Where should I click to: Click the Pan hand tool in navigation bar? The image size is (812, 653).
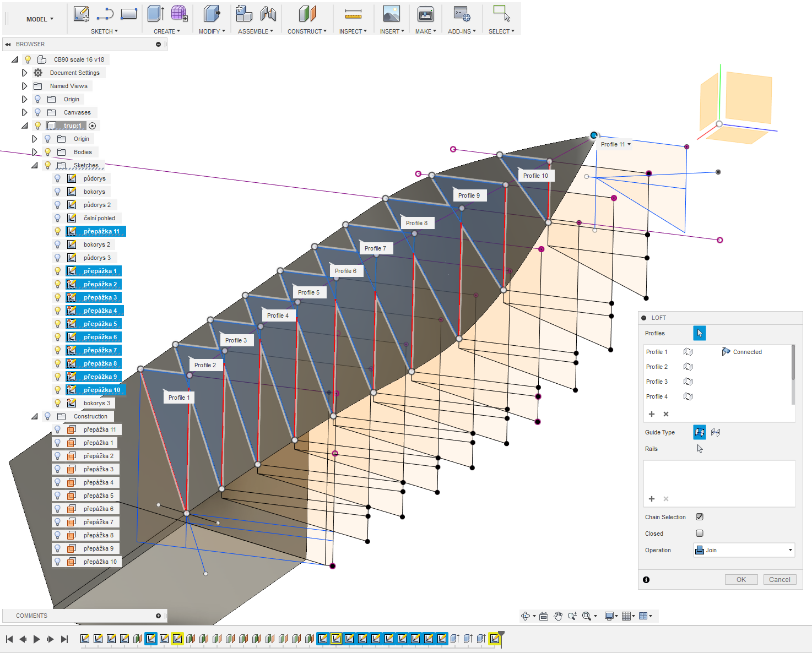click(x=558, y=616)
